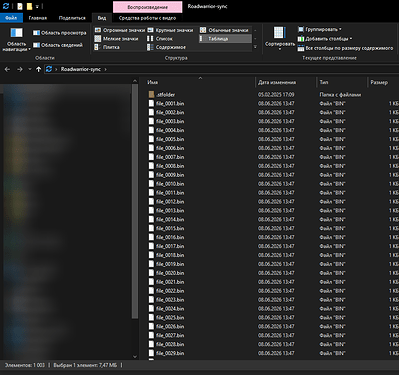Screen dimensions: 399x375
Task: Click the sync icon in address bar
Action: pos(49,69)
